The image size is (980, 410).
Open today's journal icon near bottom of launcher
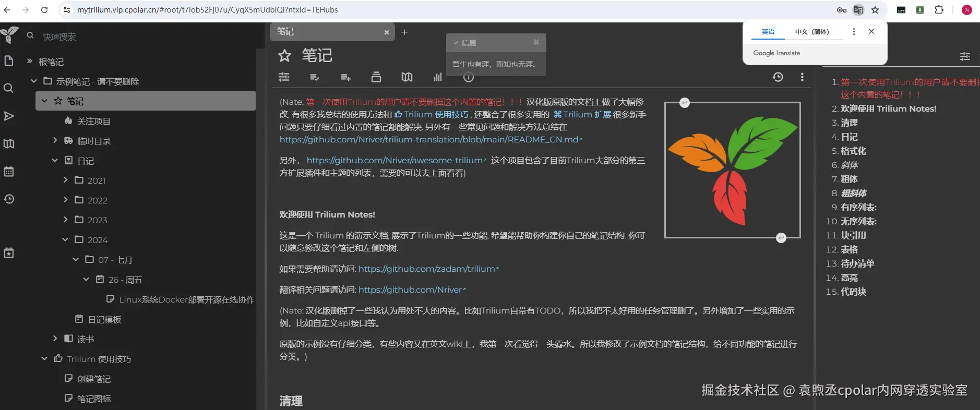[9, 253]
